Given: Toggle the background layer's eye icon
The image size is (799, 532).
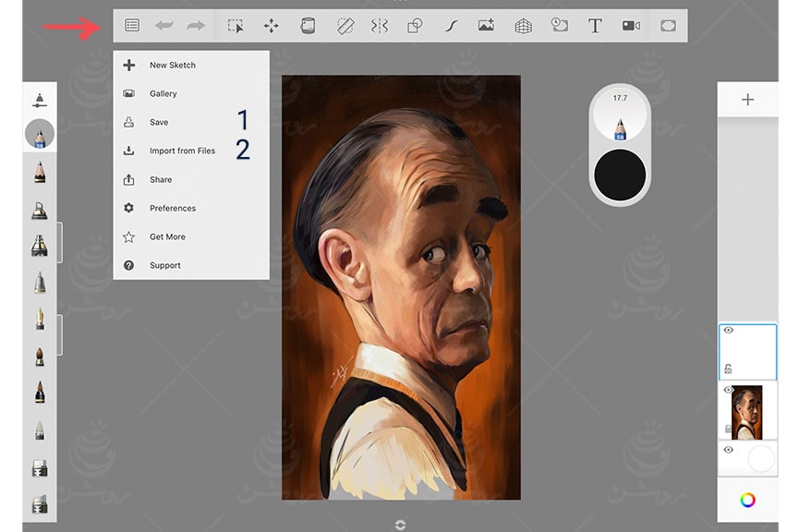Looking at the screenshot, I should pos(730,450).
